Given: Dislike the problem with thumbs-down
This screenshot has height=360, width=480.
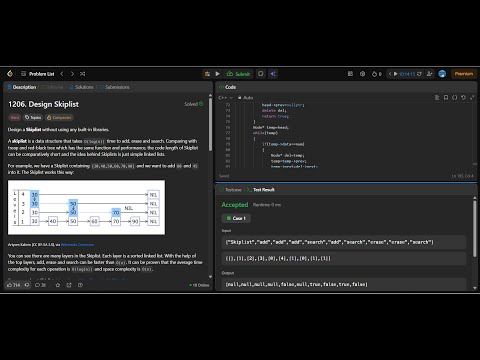Looking at the screenshot, I should [x=27, y=285].
